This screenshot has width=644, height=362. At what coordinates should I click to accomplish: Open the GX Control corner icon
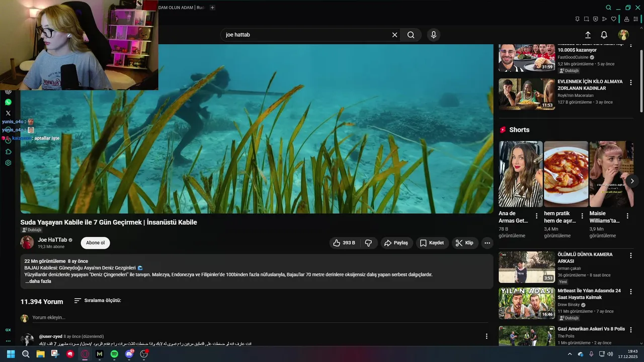8,330
